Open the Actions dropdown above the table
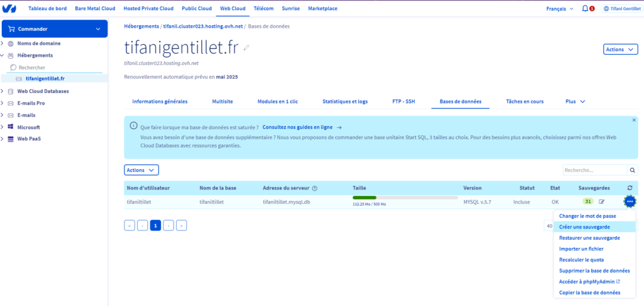This screenshot has width=644, height=306. coord(142,170)
